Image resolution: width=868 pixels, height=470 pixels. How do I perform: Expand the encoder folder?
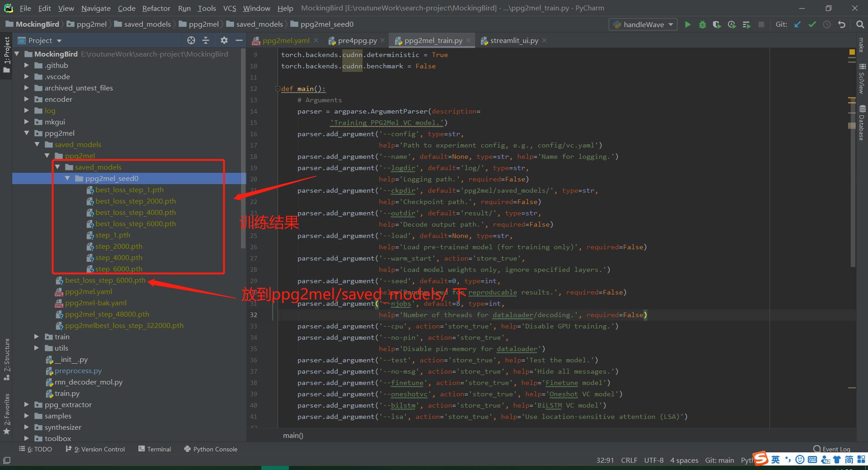26,99
